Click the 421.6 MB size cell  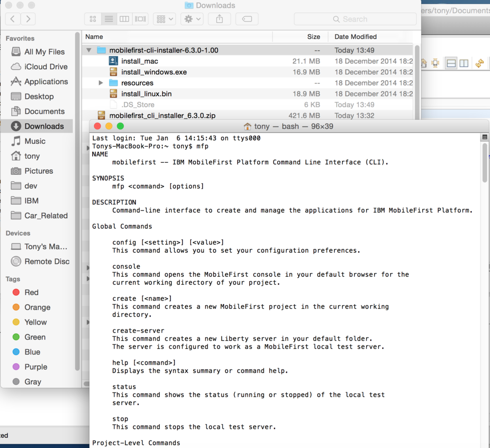[x=304, y=115]
